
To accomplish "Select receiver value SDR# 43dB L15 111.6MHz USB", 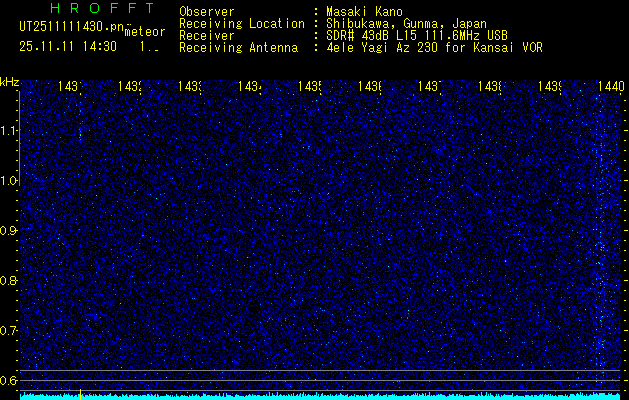I will (x=417, y=36).
